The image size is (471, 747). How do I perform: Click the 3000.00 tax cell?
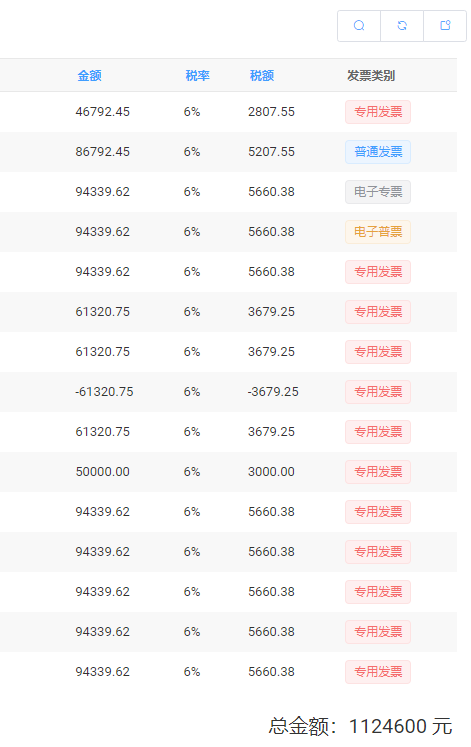271,472
